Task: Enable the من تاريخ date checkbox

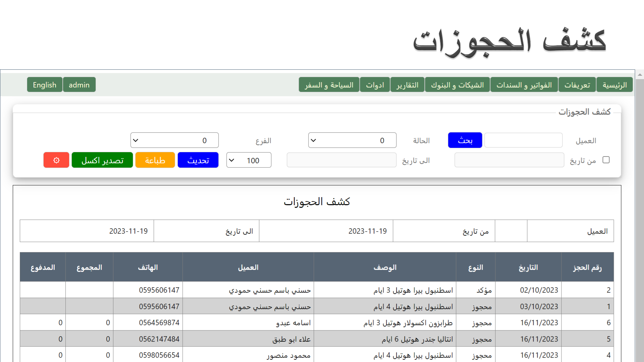Action: pos(606,160)
